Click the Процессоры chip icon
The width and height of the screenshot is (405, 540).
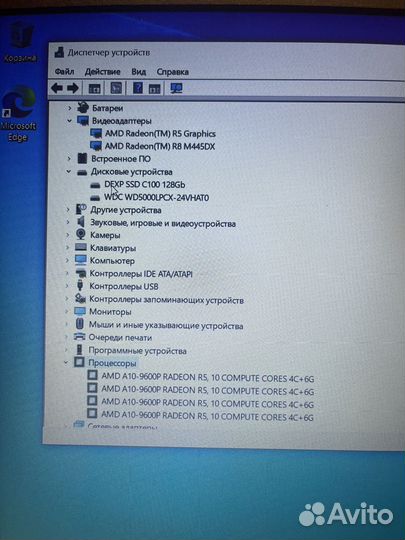click(x=79, y=362)
